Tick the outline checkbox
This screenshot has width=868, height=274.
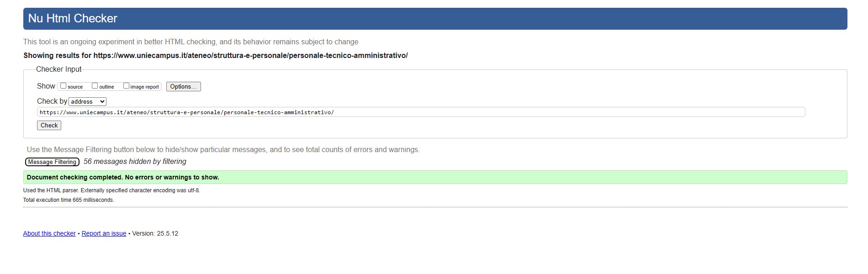(x=95, y=86)
